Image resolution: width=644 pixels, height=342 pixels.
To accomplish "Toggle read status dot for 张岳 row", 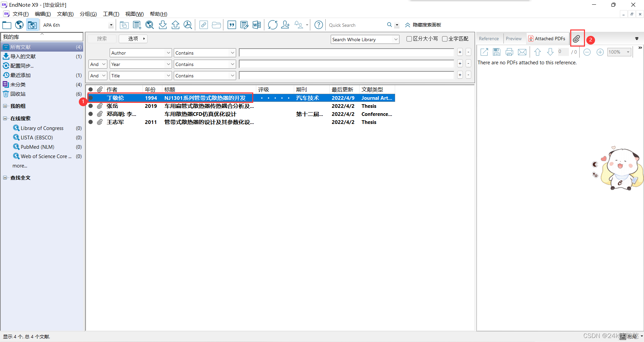I will (x=91, y=106).
